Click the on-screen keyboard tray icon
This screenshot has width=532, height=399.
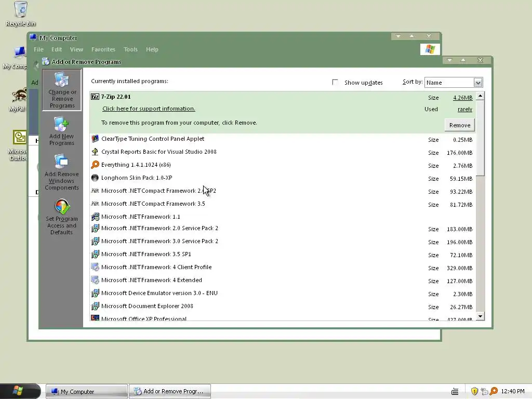click(455, 392)
